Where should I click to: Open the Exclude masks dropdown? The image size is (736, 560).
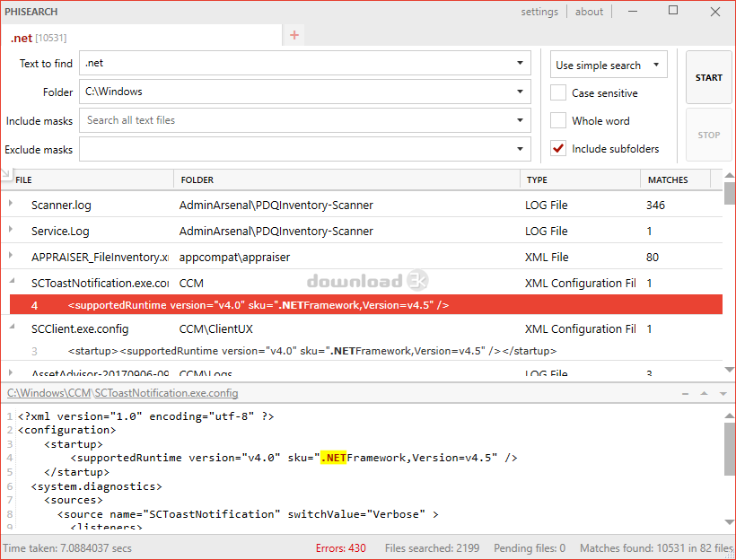520,149
